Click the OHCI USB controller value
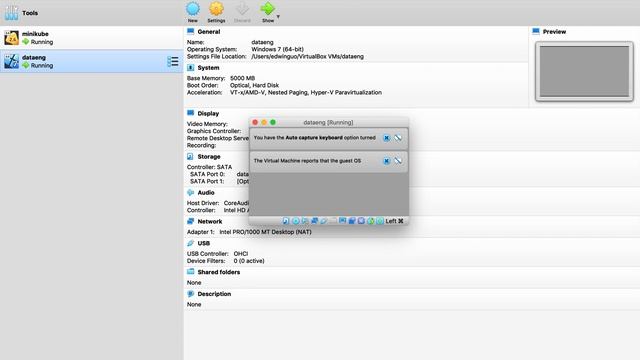The height and width of the screenshot is (360, 640). 241,254
